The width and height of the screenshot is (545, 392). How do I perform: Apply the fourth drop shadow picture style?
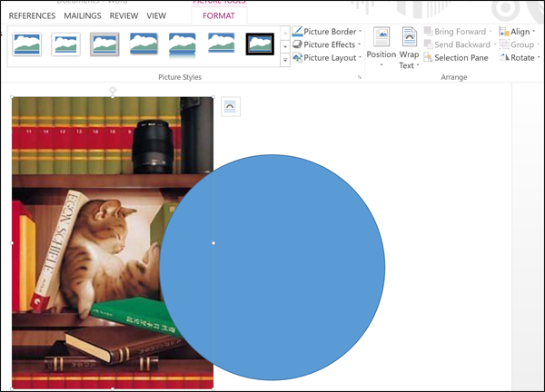coord(144,44)
